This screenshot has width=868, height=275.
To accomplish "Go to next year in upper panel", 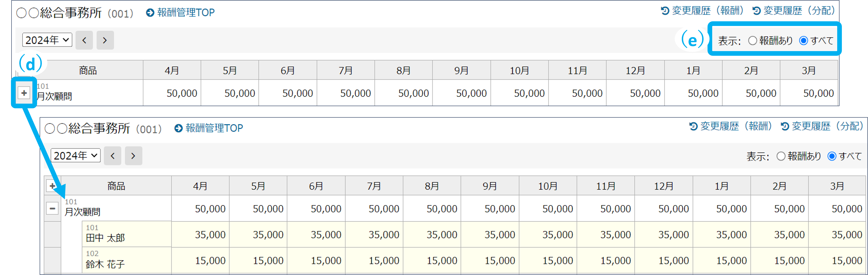I will click(x=105, y=41).
